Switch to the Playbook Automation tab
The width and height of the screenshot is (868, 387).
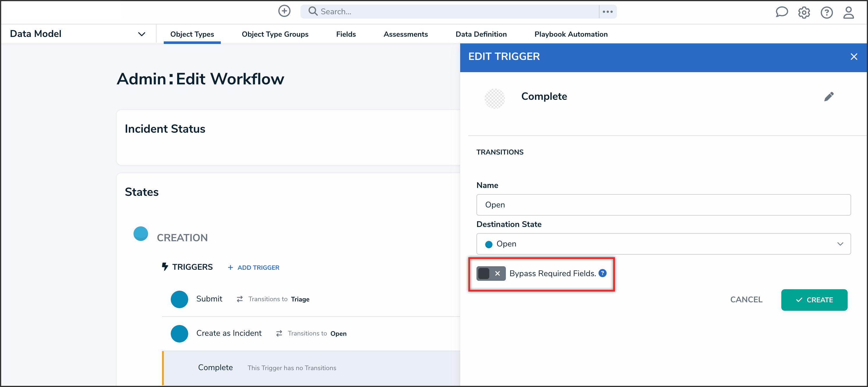coord(570,34)
